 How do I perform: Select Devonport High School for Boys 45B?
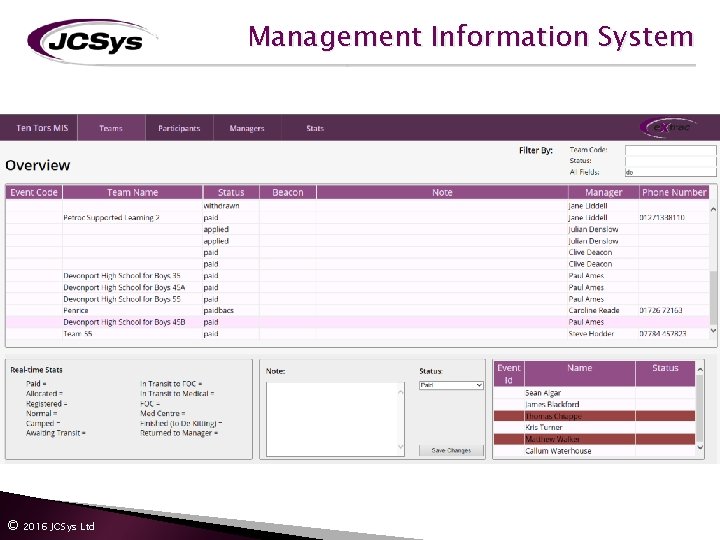click(x=357, y=322)
